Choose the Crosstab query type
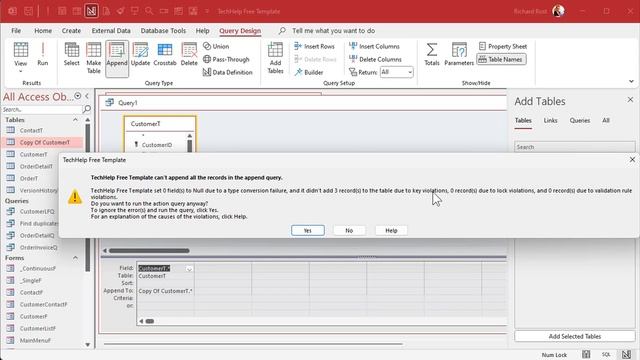This screenshot has width=640, height=360. pyautogui.click(x=165, y=54)
